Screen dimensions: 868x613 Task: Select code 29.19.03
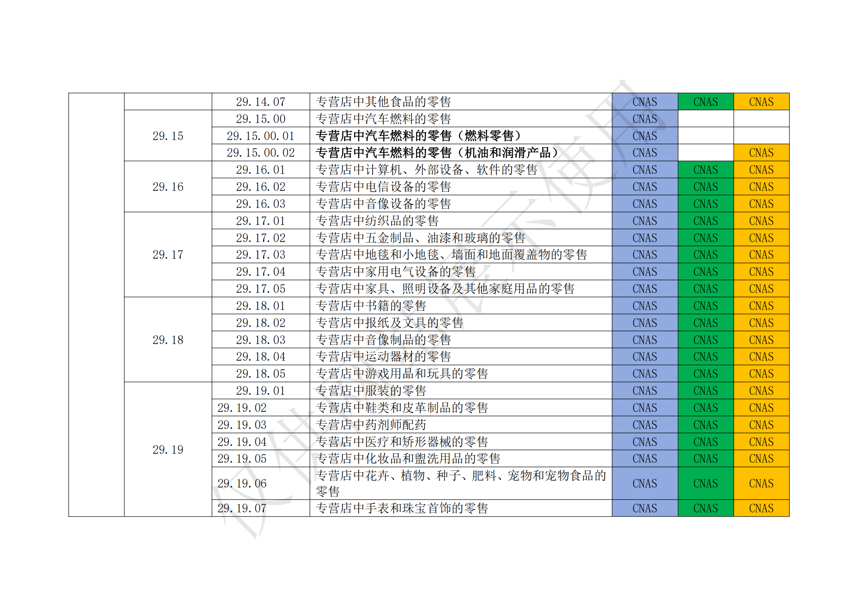click(x=242, y=425)
